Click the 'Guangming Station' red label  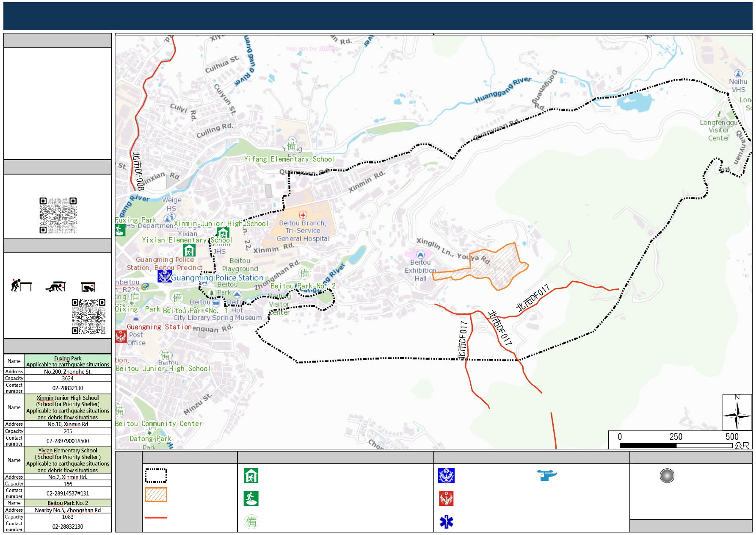(159, 327)
